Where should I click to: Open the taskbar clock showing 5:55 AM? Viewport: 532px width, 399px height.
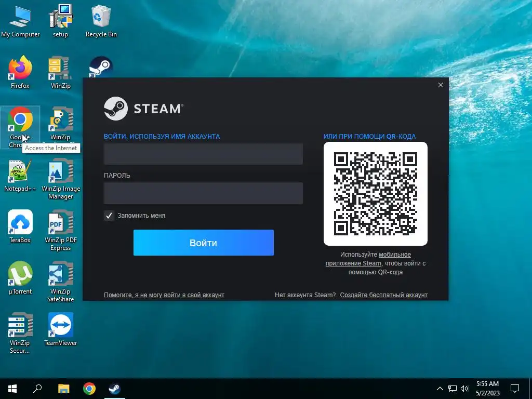pos(487,389)
